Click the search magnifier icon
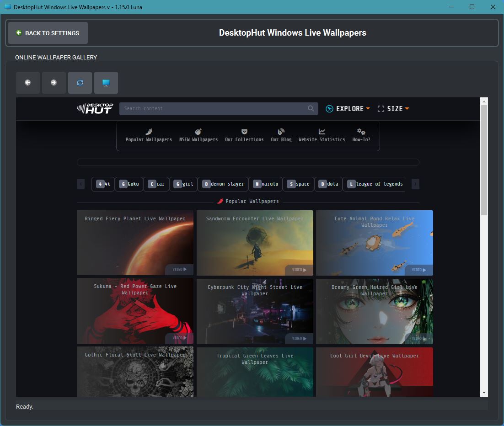This screenshot has width=504, height=426. [x=311, y=109]
